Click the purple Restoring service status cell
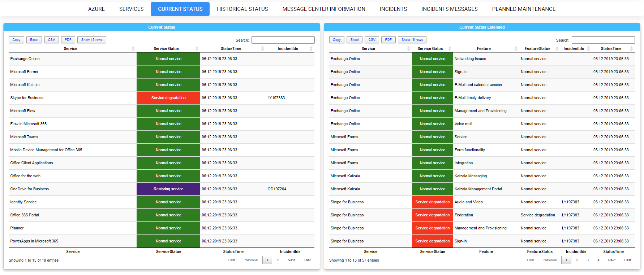Screen dimensions: 644x275 [x=168, y=189]
